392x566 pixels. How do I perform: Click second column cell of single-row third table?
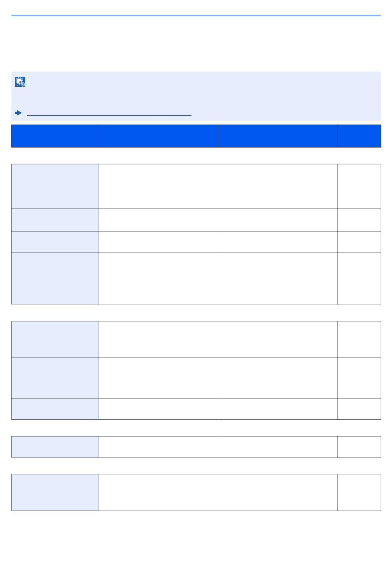(x=158, y=447)
